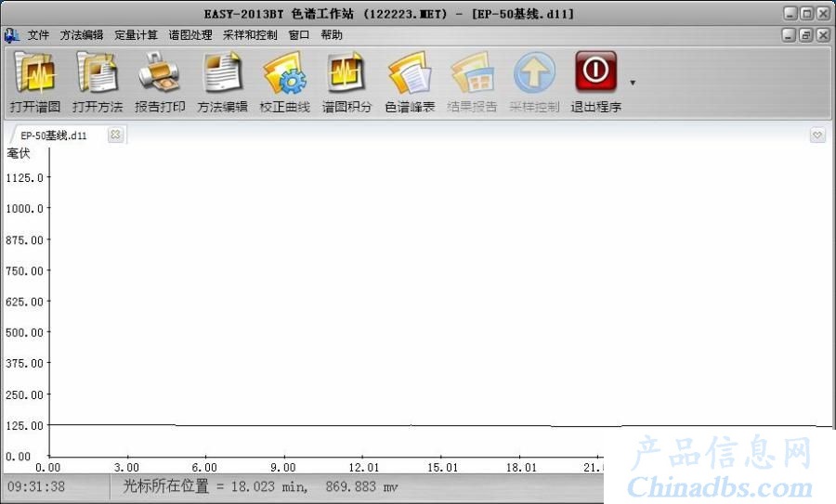This screenshot has width=836, height=504.
Task: Maximize the main EASY-2013BT window
Action: click(807, 13)
